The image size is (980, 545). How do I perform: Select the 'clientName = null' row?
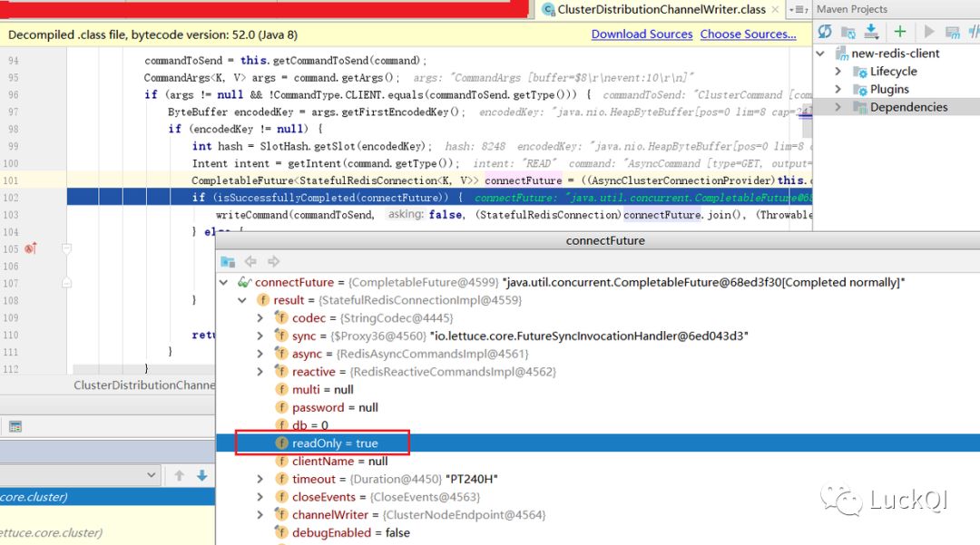click(x=597, y=462)
